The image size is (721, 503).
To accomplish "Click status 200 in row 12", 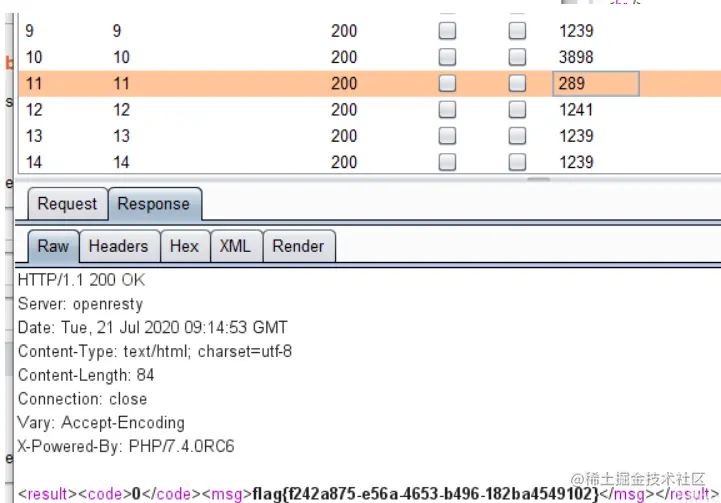I will [x=344, y=110].
